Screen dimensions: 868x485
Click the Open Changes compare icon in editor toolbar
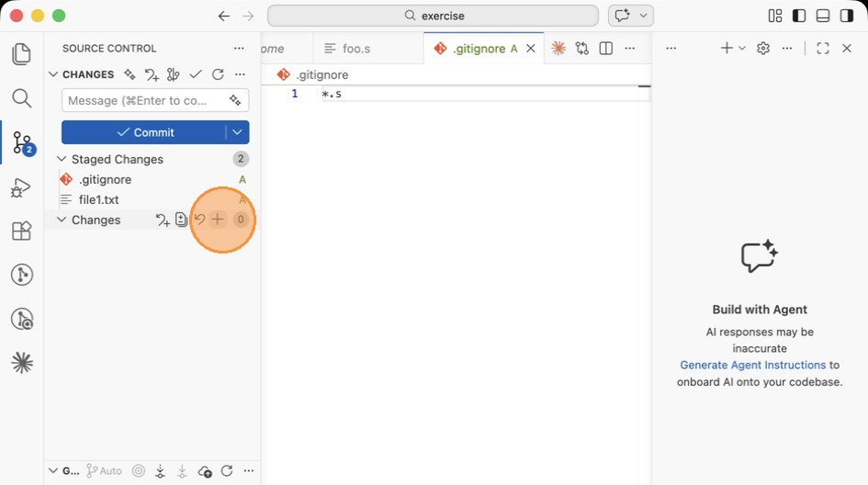[581, 49]
